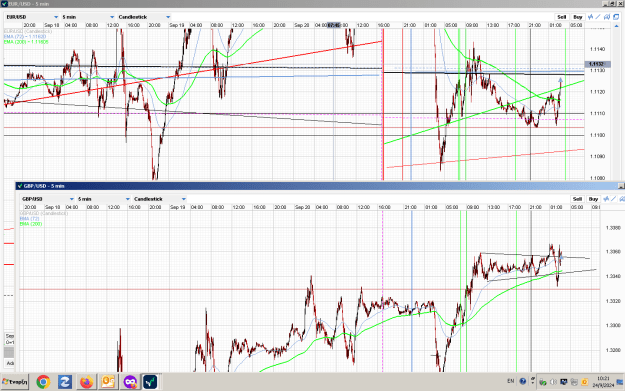625x391 pixels.
Task: Click 1.3340 level on GBP/USD price scale
Action: (613, 276)
